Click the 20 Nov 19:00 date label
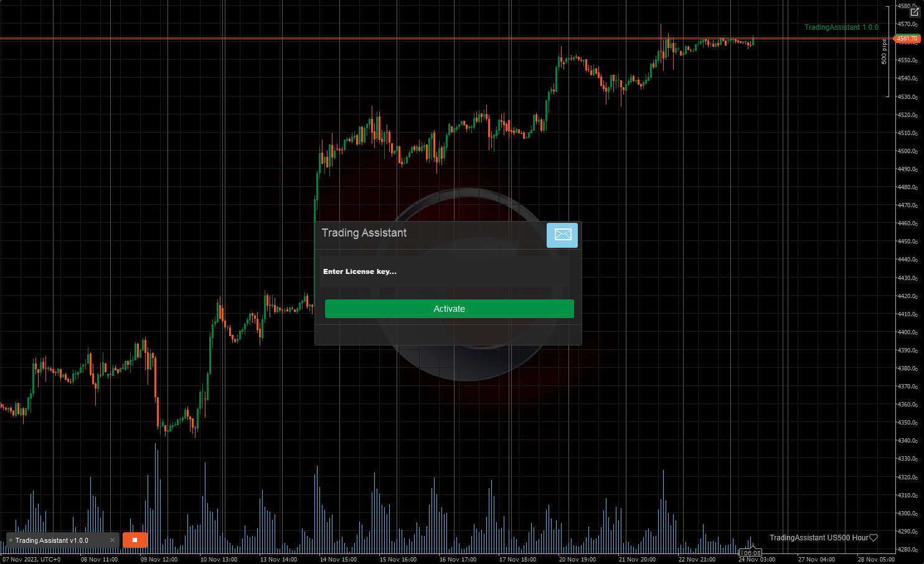924x564 pixels. [x=577, y=560]
